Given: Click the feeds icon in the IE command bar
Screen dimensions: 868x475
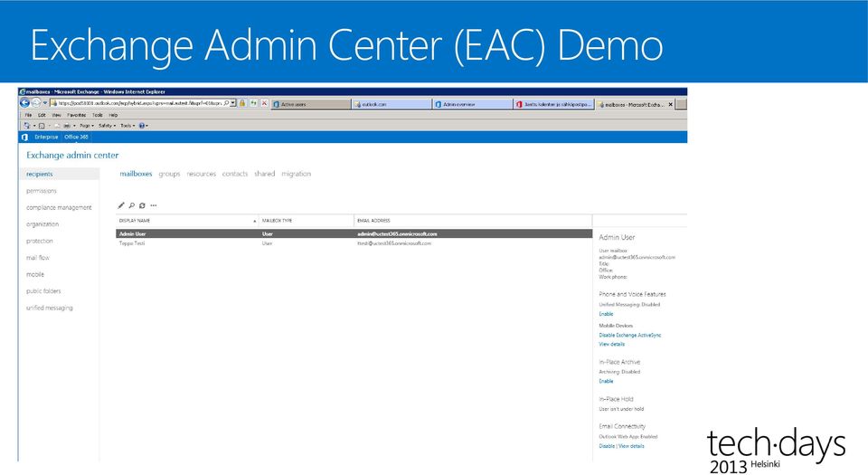Looking at the screenshot, I should 42,126.
